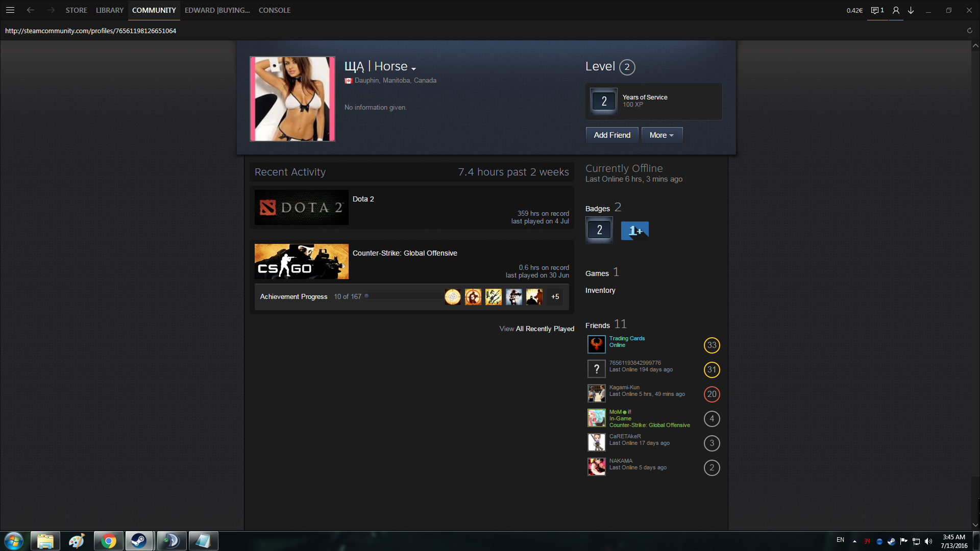This screenshot has height=551, width=980.
Task: Click the Add Friend button
Action: pos(611,135)
